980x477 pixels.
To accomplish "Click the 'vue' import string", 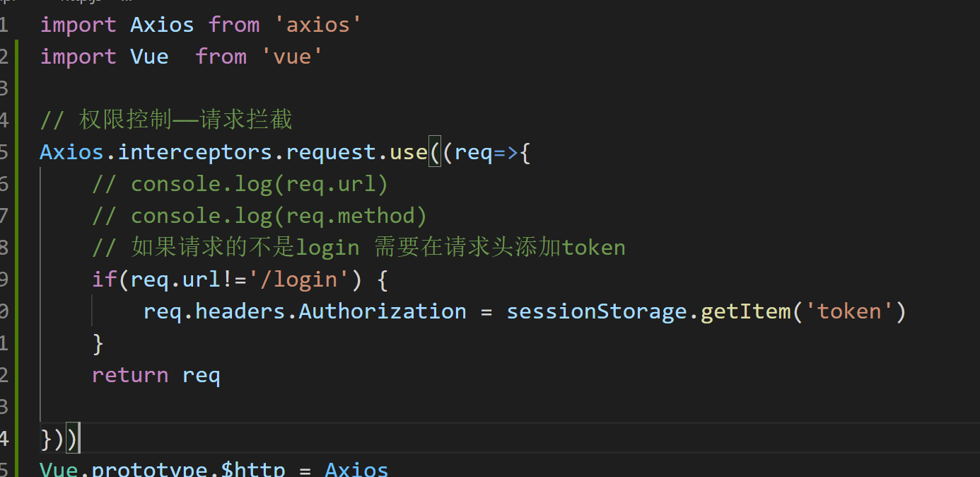I will coord(293,57).
